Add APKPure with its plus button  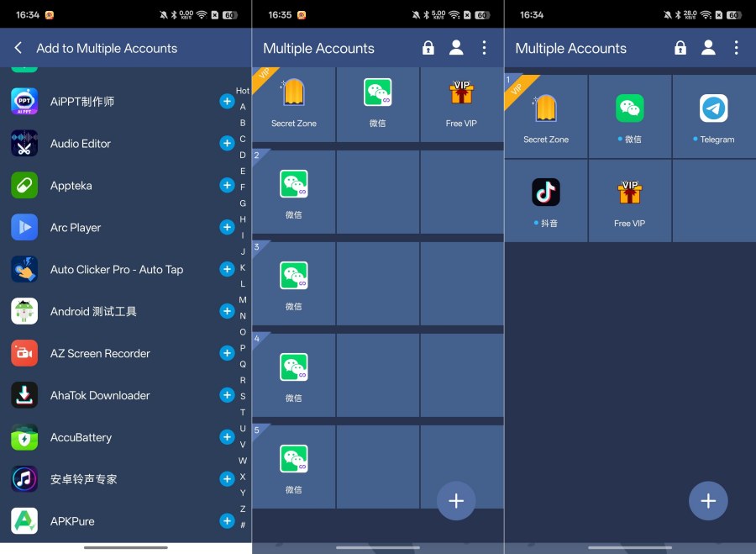tap(227, 521)
